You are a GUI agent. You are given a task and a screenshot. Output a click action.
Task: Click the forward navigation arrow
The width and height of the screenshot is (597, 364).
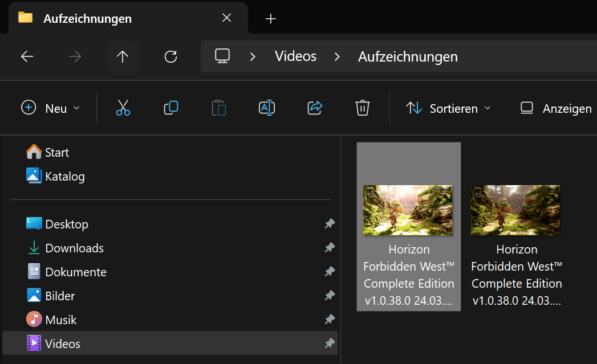(75, 56)
